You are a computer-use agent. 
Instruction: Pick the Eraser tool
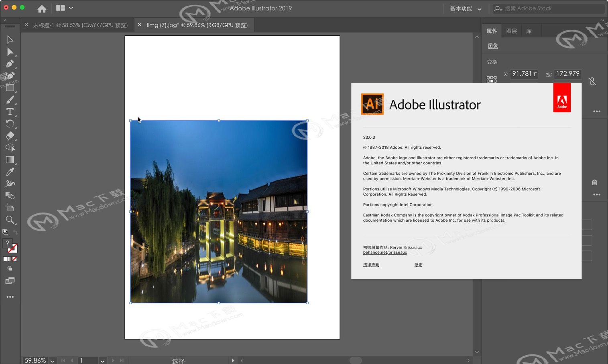click(x=10, y=135)
